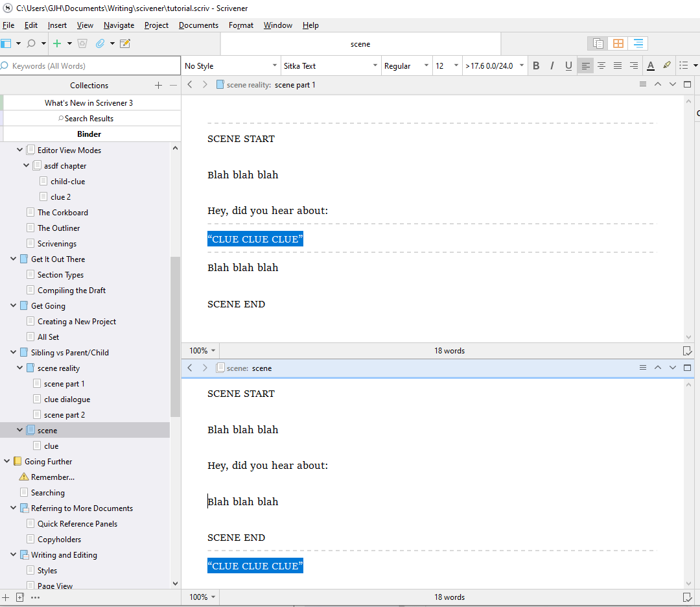The height and width of the screenshot is (607, 700).
Task: Click the text color button
Action: pyautogui.click(x=651, y=65)
